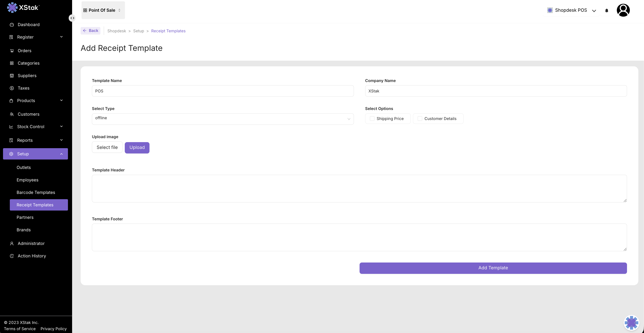Click the purple Upload button
This screenshot has width=644, height=333.
[137, 147]
